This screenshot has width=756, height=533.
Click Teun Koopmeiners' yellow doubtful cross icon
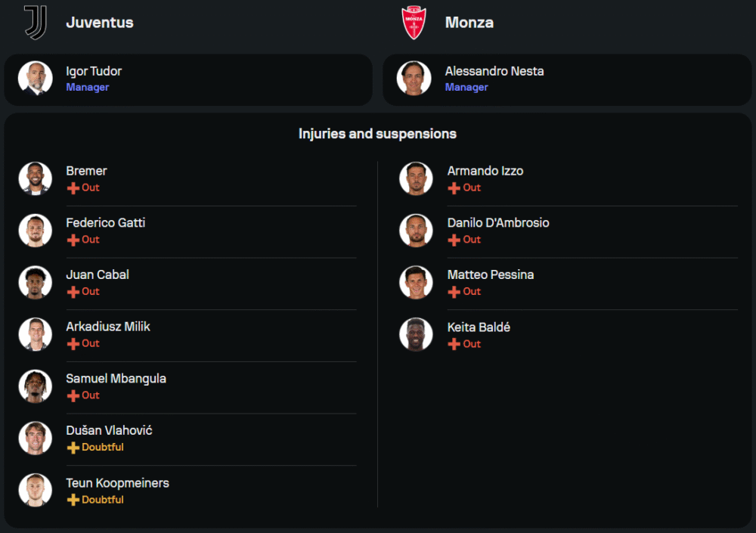coord(73,500)
